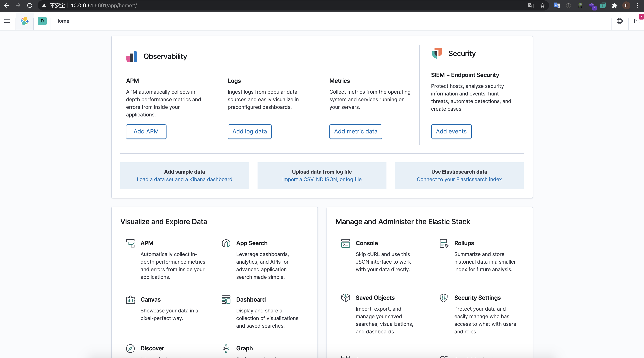
Task: Click the Add metric data button
Action: [355, 131]
